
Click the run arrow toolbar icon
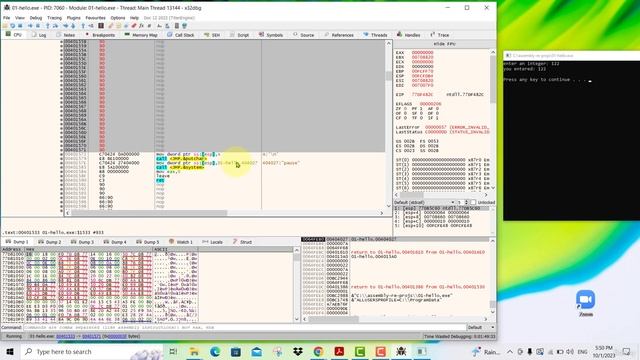coord(30,26)
